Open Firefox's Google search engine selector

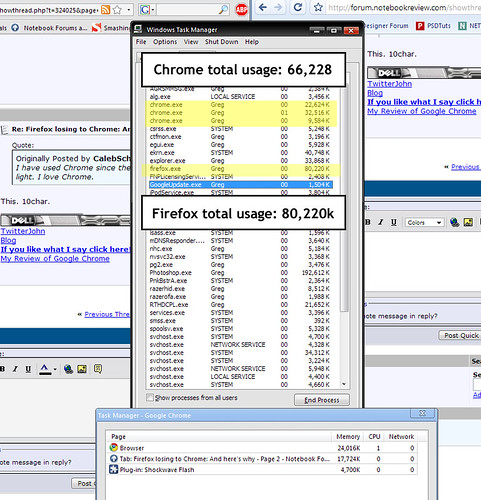(146, 10)
